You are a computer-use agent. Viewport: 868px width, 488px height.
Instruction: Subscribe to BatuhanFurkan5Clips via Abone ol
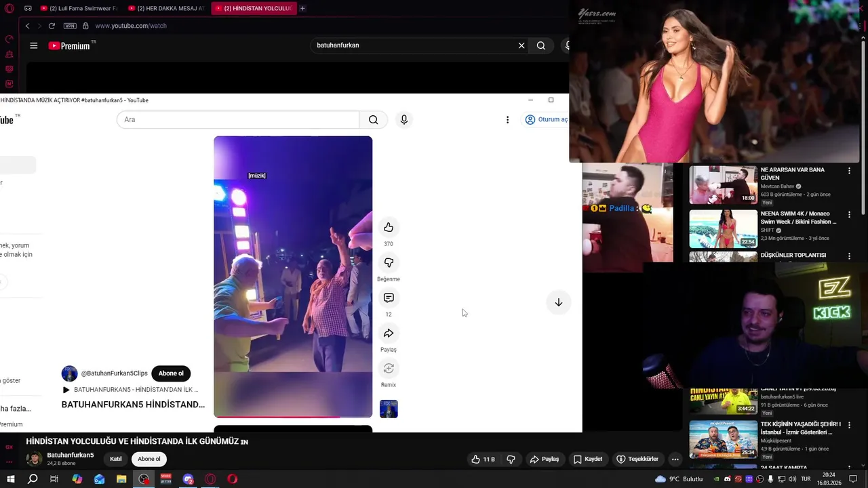[x=171, y=373]
